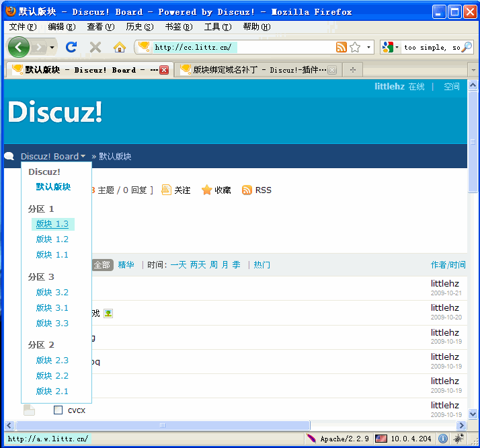This screenshot has height=448, width=480.
Task: Click the horizontal scrollbar right arrow
Action: pos(461,425)
